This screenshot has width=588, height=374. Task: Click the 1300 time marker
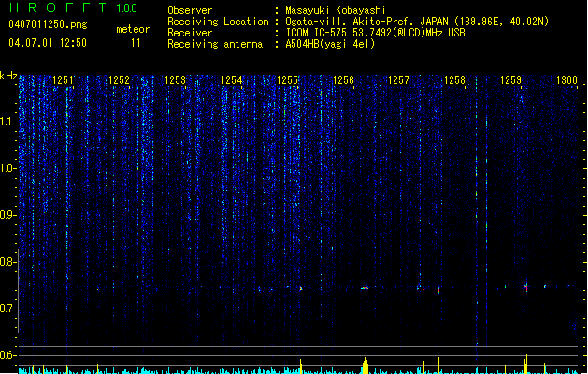(x=566, y=80)
